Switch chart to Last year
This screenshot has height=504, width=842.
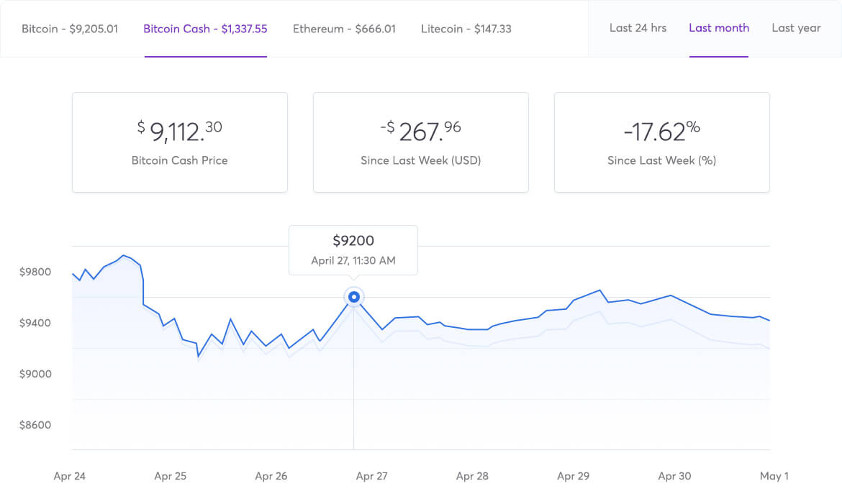coord(796,28)
